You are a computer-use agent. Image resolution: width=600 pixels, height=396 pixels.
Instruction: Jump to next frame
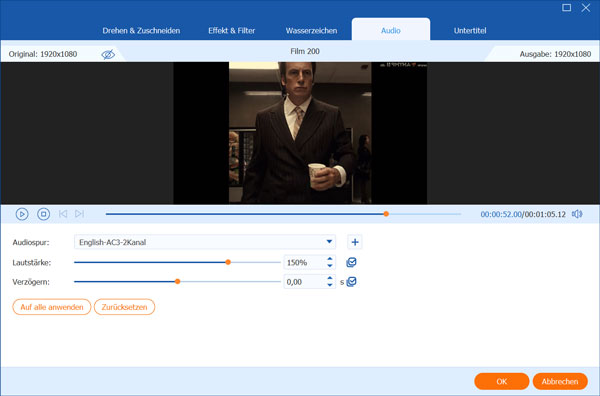pos(79,214)
